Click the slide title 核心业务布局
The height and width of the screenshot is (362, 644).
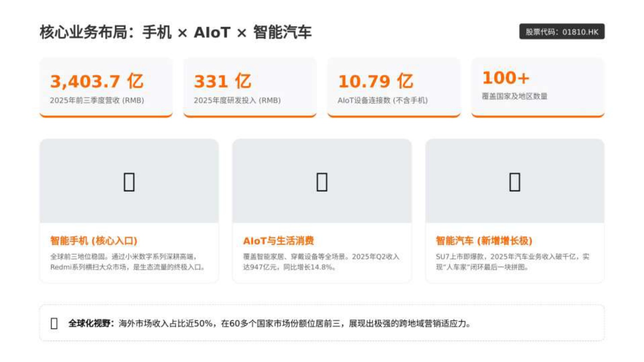[x=175, y=32]
